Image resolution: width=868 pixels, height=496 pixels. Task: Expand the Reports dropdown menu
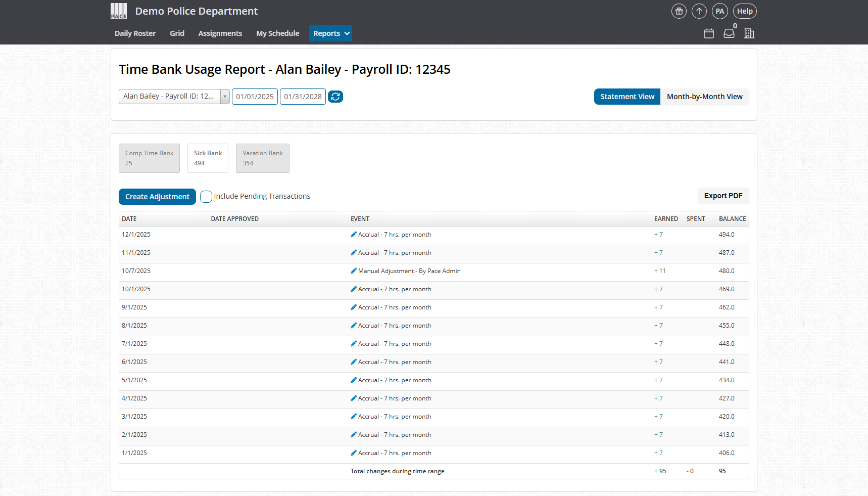(330, 33)
